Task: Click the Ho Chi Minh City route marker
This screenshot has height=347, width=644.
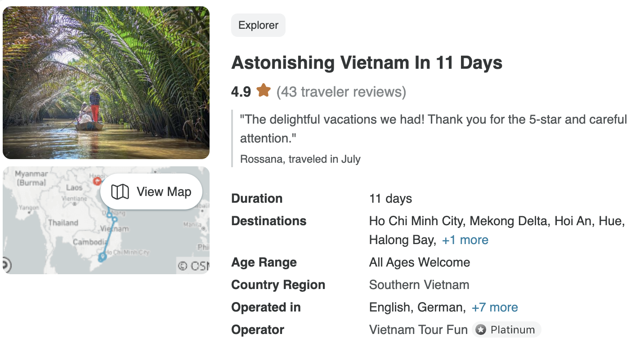Action: (103, 257)
